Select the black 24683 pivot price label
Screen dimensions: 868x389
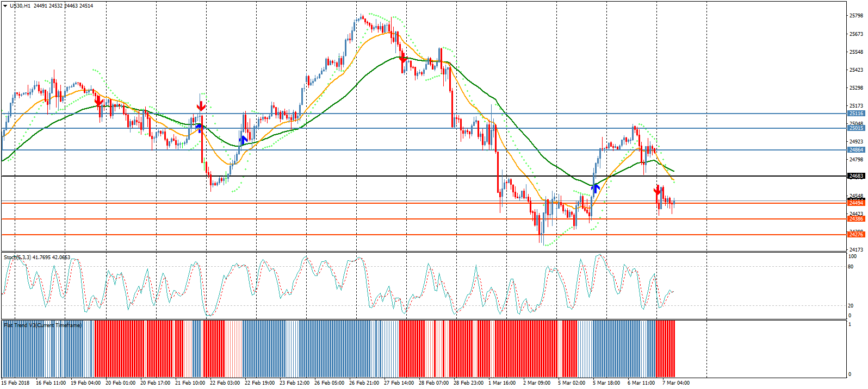tap(855, 176)
